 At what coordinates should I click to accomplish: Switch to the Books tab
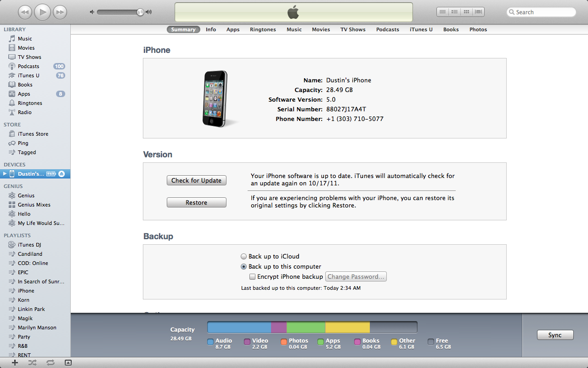click(451, 29)
